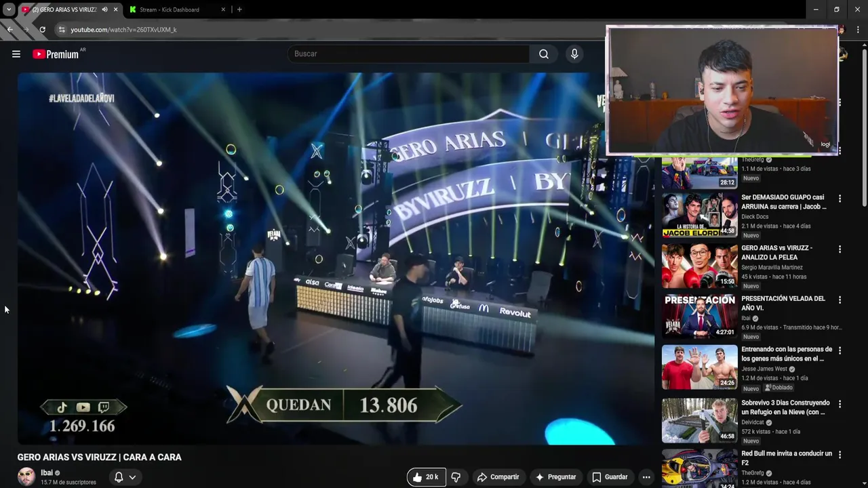The height and width of the screenshot is (488, 868).
Task: Focus the Buscar search field
Action: (x=409, y=54)
